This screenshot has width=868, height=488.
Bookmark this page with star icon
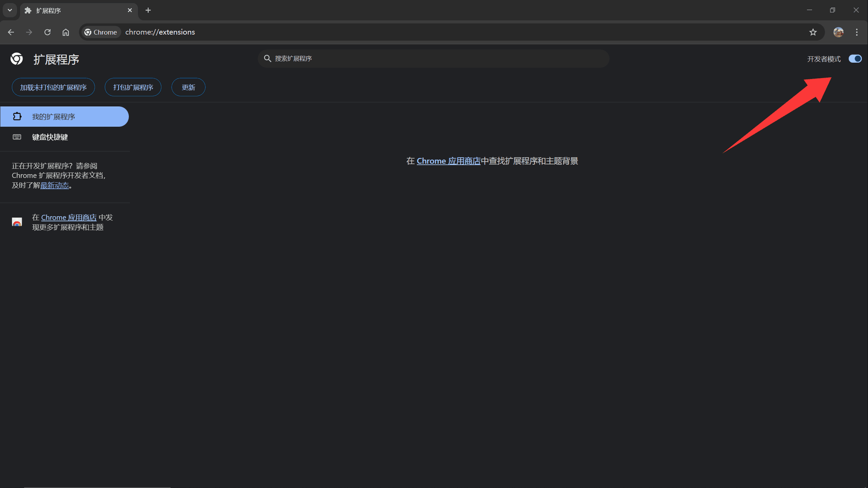point(813,32)
